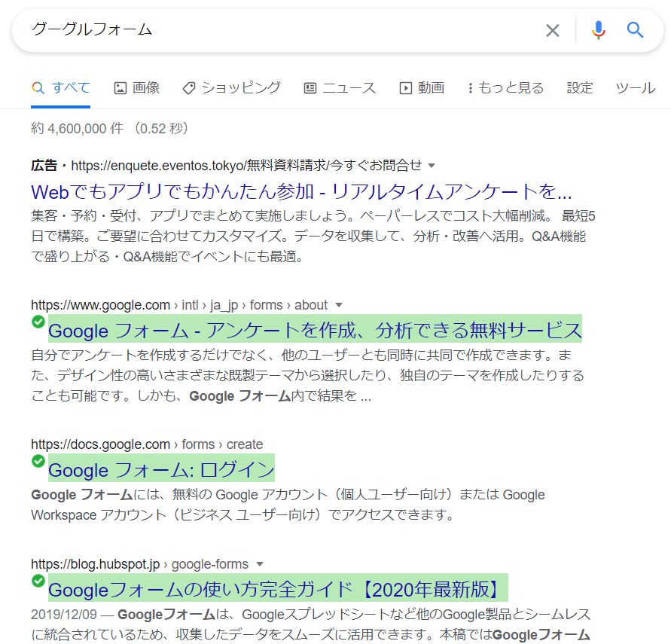The height and width of the screenshot is (644, 671).
Task: Click the tag icon next to ショッピング
Action: (x=189, y=88)
